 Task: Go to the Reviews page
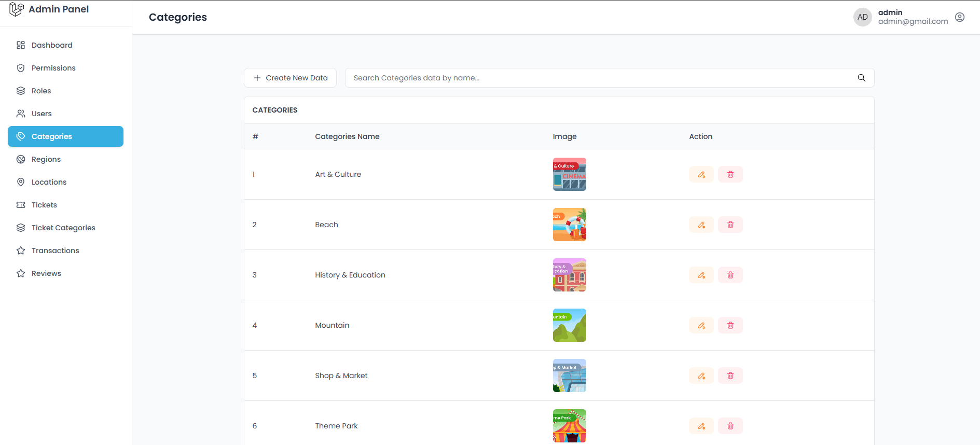pos(65,273)
